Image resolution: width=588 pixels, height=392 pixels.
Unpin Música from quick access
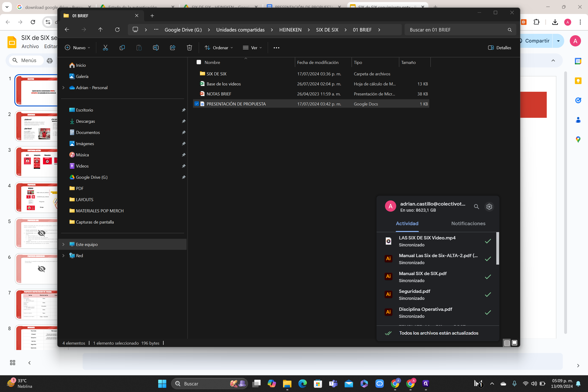coord(183,155)
